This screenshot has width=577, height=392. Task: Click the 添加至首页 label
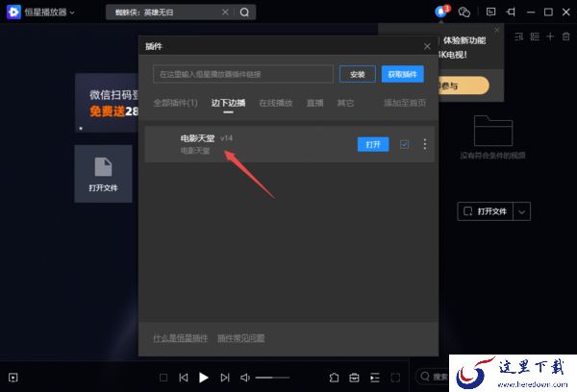[x=405, y=103]
